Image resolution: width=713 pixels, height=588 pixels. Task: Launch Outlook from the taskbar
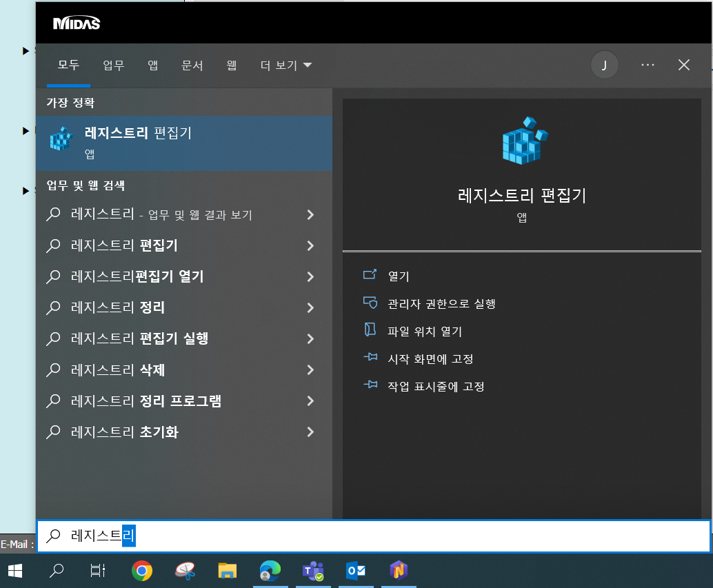[x=356, y=571]
